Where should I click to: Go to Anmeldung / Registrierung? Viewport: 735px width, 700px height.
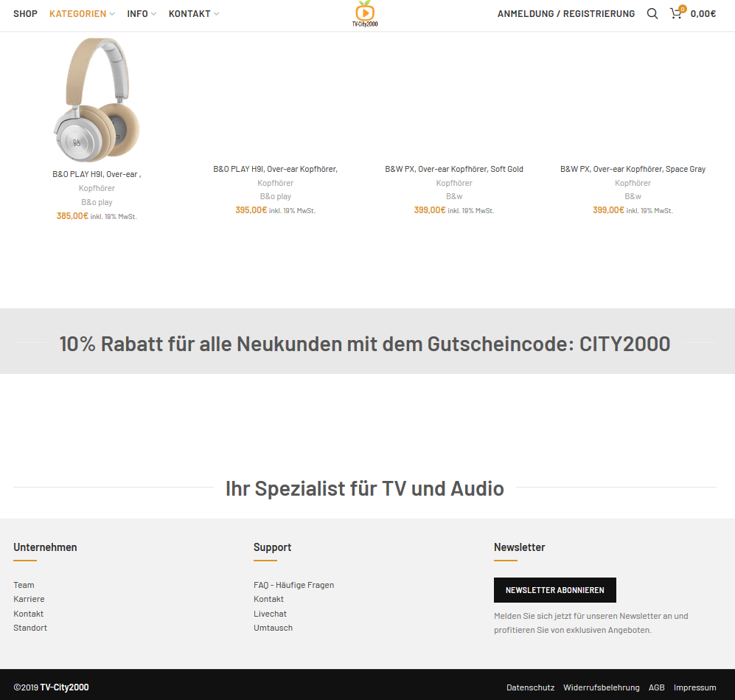(565, 14)
